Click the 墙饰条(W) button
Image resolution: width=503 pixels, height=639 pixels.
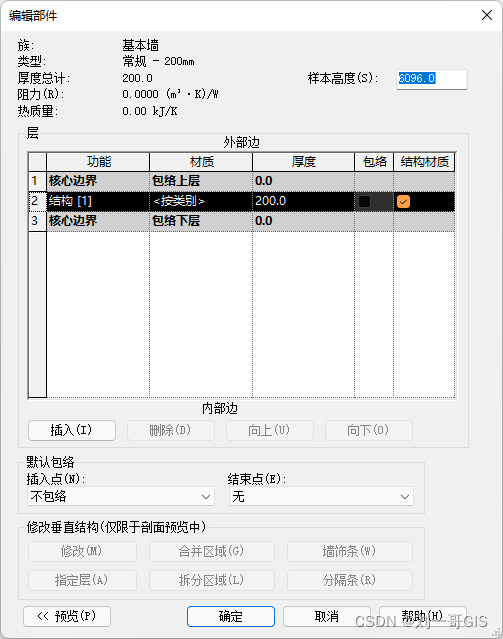(x=350, y=551)
